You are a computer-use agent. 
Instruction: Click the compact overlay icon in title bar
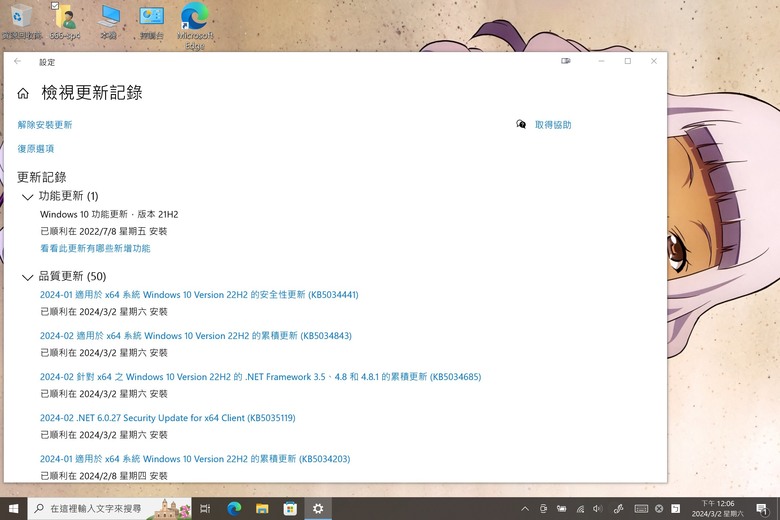[566, 61]
